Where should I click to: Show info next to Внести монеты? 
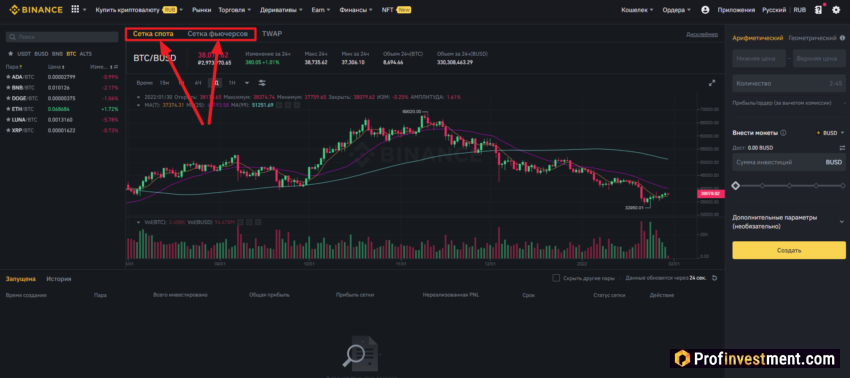click(783, 132)
